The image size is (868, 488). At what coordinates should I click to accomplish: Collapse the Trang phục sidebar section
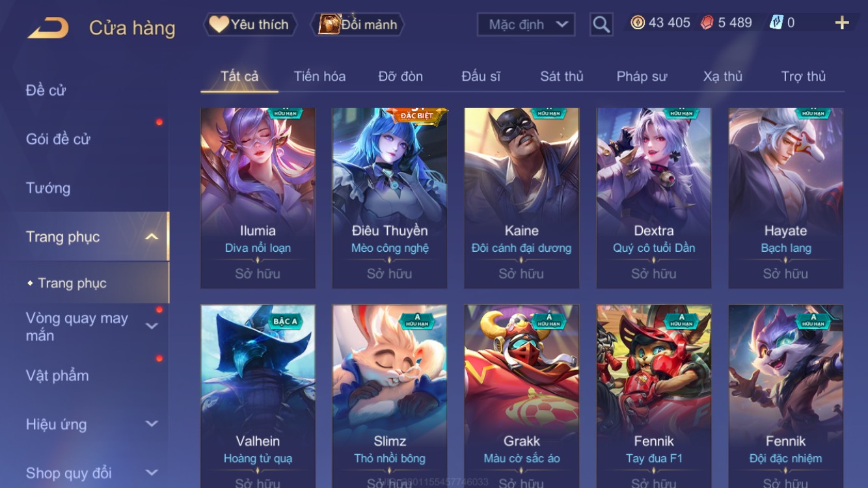click(x=151, y=237)
